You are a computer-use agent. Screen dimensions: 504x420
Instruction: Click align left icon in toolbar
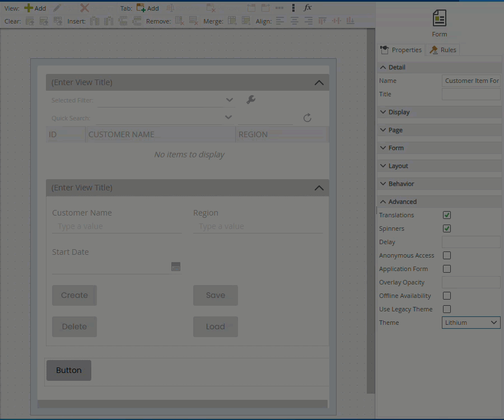(x=280, y=21)
